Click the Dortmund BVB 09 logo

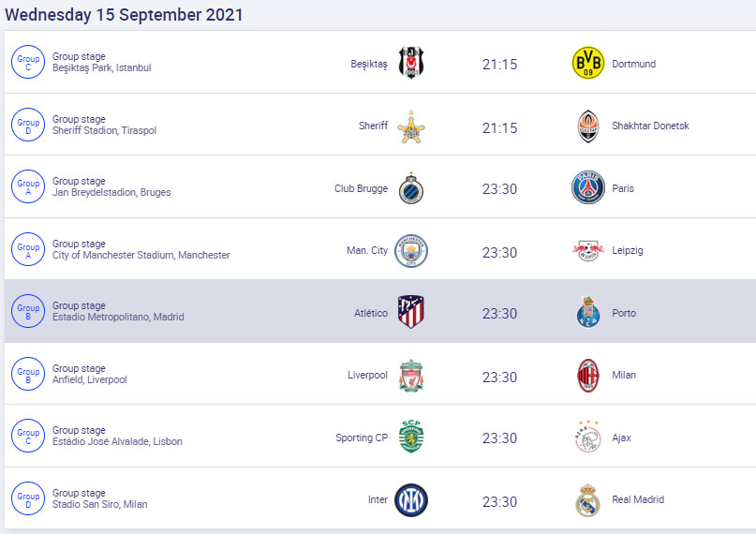[x=587, y=63]
